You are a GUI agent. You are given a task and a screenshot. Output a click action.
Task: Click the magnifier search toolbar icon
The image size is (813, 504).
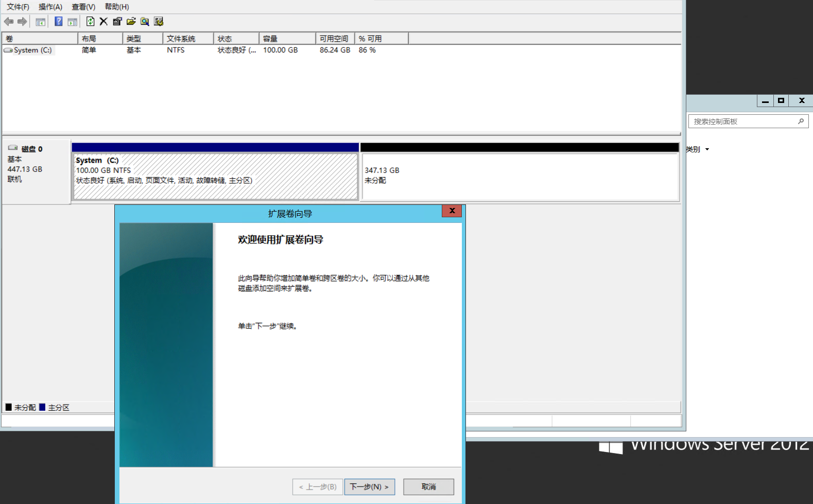[x=145, y=22]
